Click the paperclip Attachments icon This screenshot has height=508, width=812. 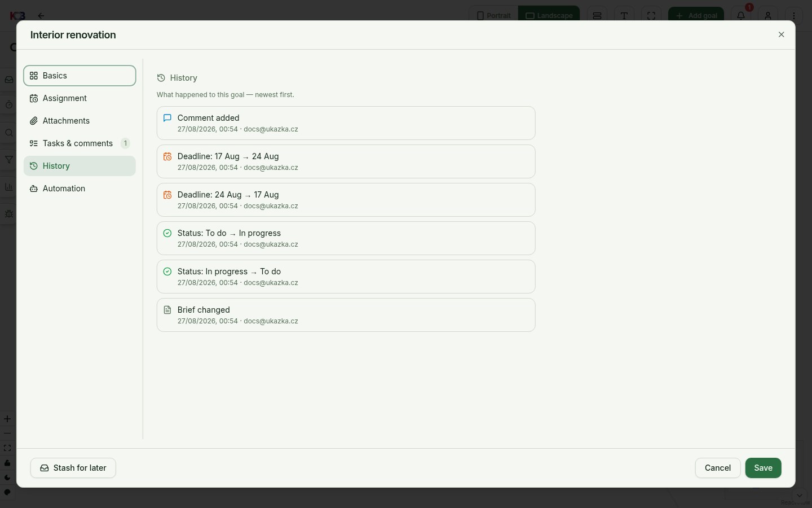34,121
